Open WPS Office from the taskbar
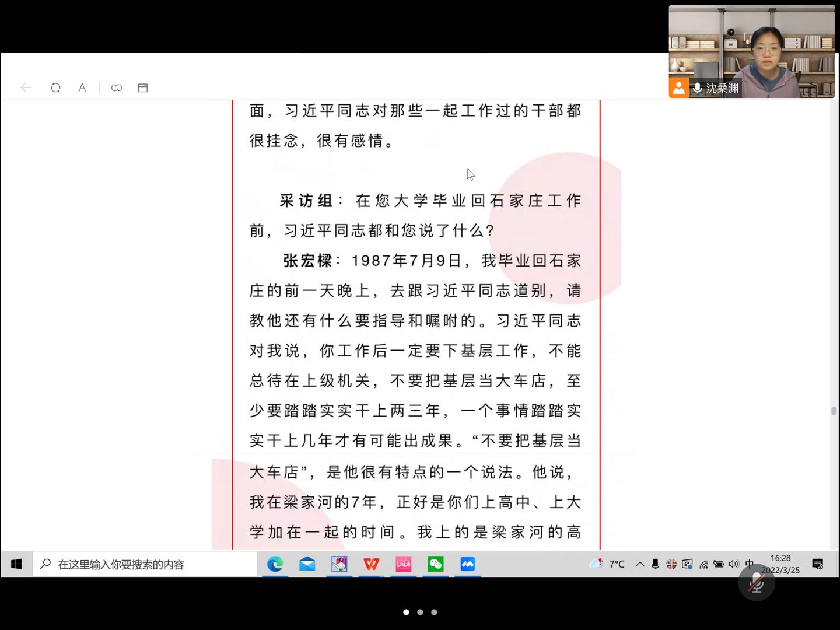840x630 pixels. pos(371,564)
